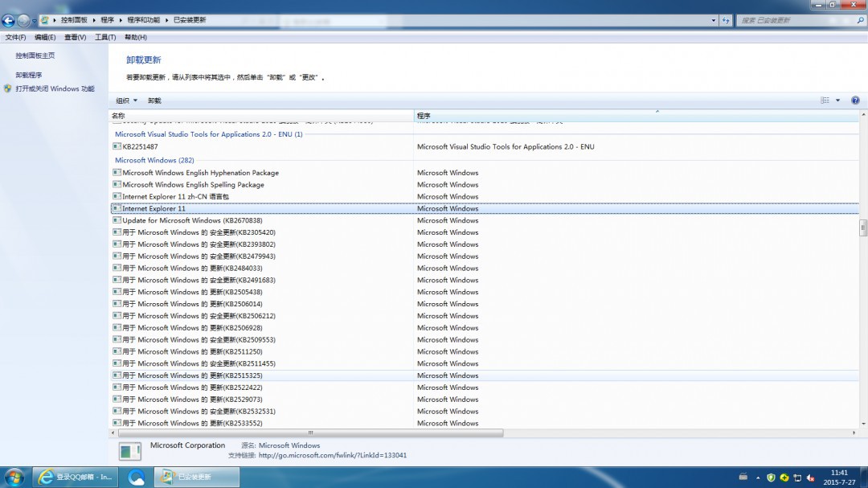Click the vertical scrollbar down arrow

pyautogui.click(x=863, y=424)
